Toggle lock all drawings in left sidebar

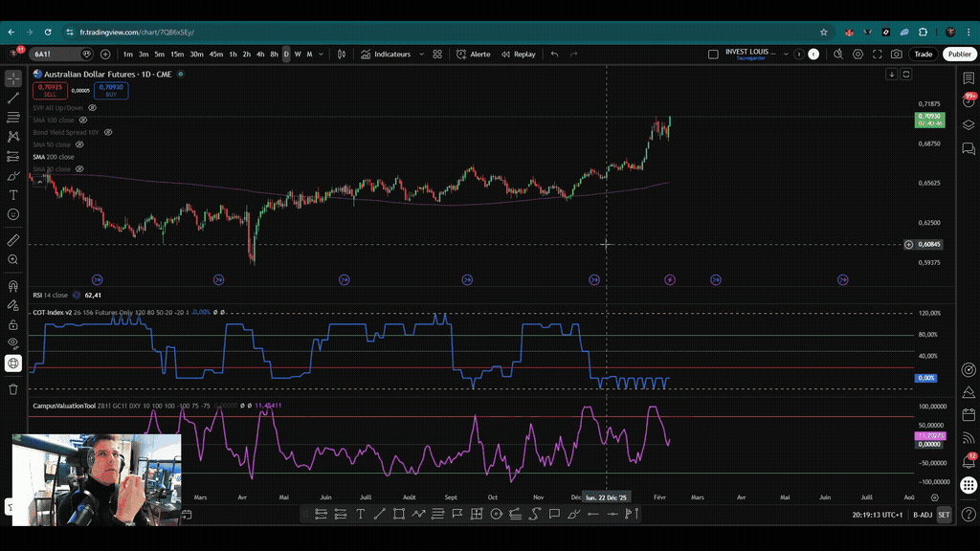click(13, 325)
